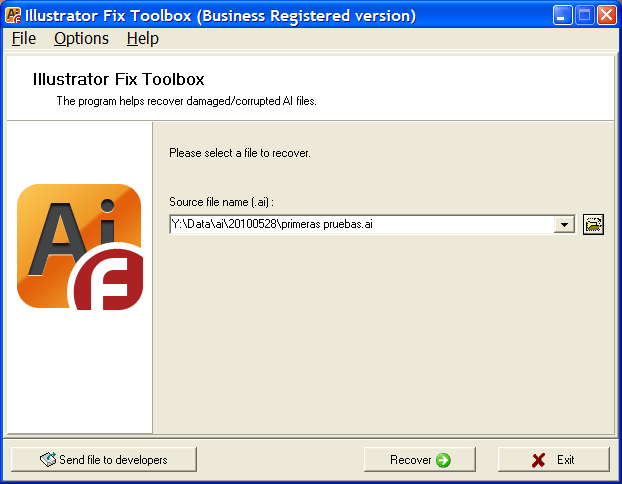Viewport: 622px width, 484px height.
Task: Click the green arrow on Recover
Action: tap(443, 460)
